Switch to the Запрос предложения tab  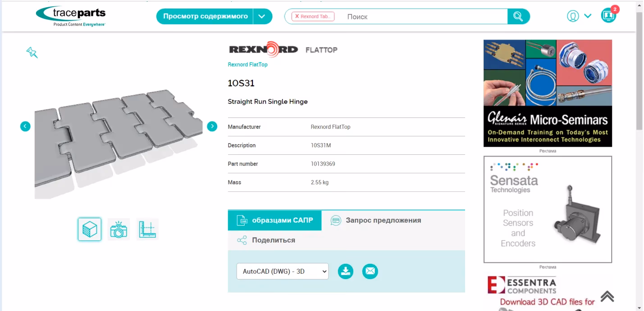[376, 221]
